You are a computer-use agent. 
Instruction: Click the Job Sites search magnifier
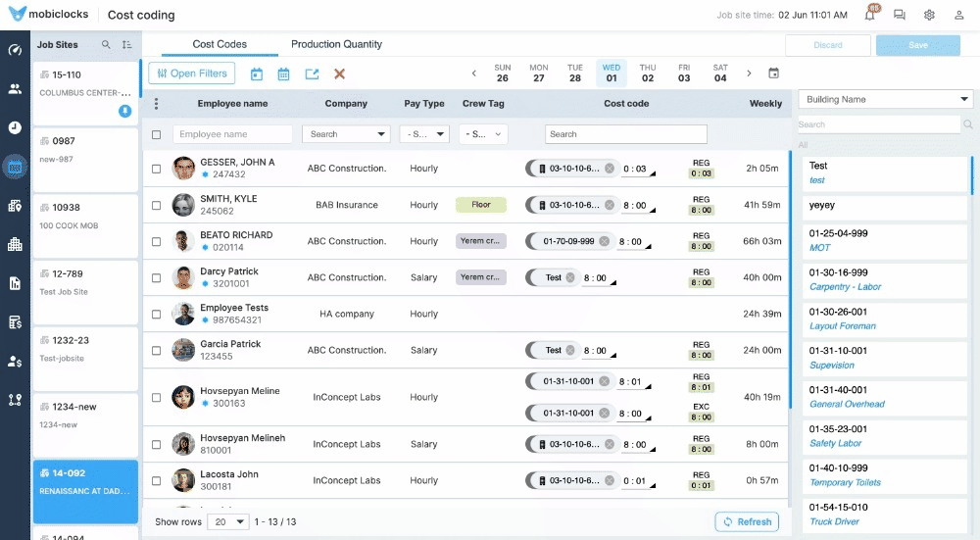pyautogui.click(x=106, y=45)
